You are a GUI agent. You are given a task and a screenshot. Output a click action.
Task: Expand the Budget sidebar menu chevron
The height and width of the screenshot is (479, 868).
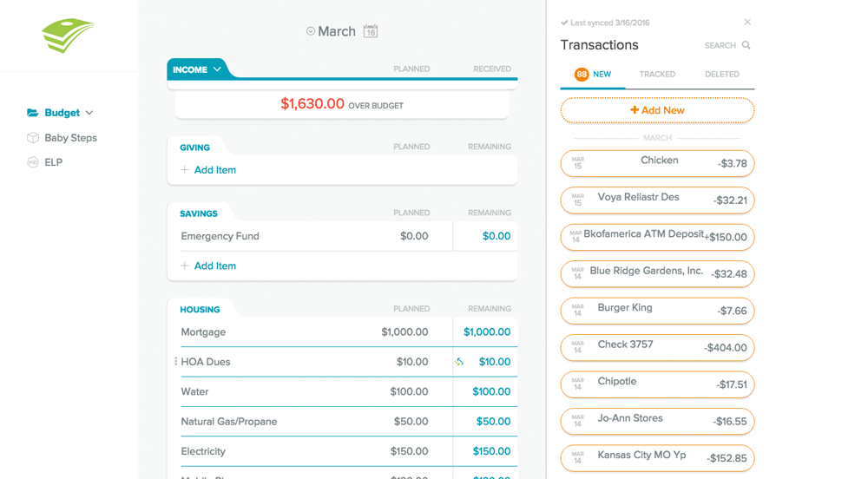[89, 113]
